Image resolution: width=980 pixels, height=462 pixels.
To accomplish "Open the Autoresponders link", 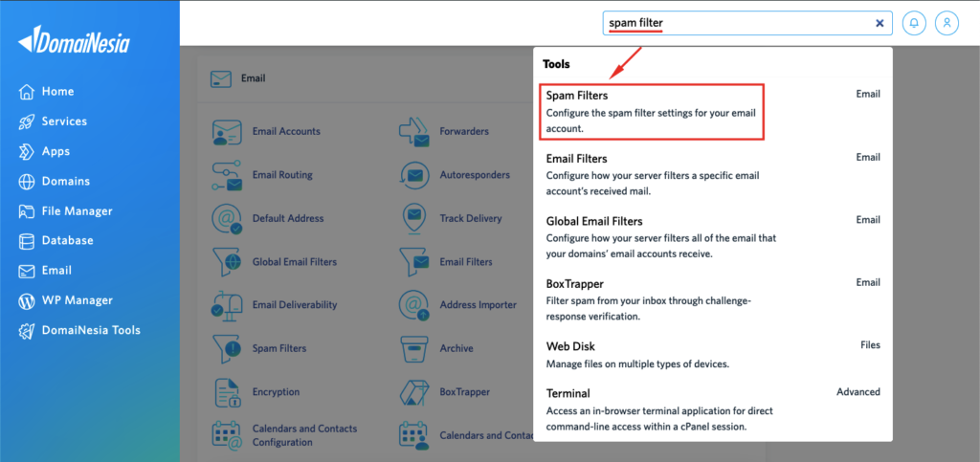I will (x=475, y=175).
